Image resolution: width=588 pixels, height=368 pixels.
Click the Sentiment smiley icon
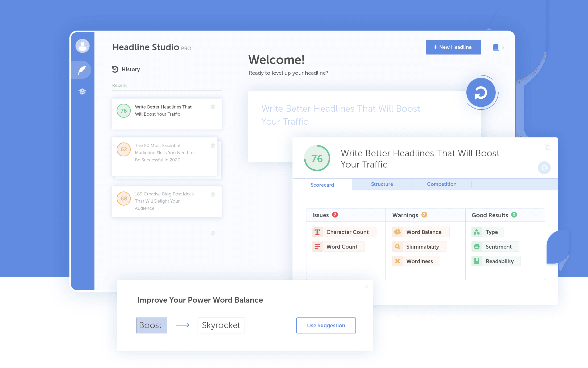pos(477,247)
